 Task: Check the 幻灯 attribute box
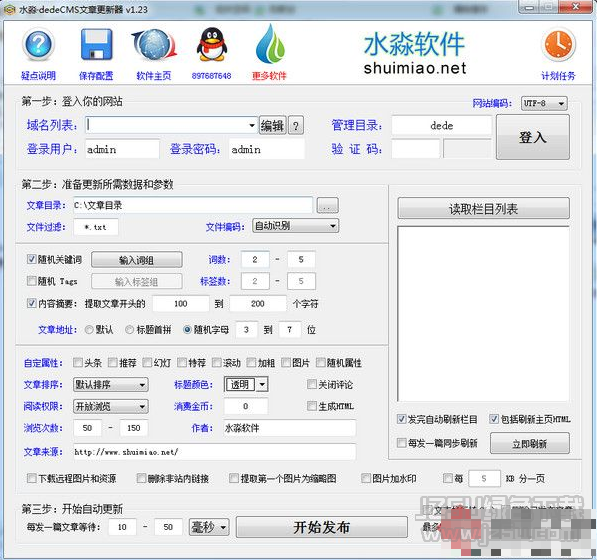click(147, 362)
